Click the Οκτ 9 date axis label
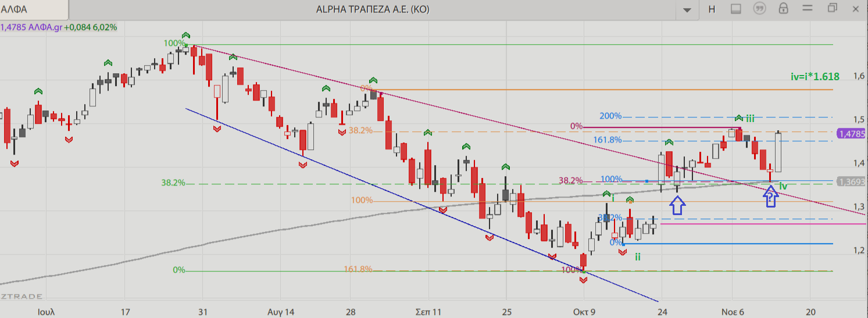Image resolution: width=868 pixels, height=318 pixels. (x=584, y=311)
